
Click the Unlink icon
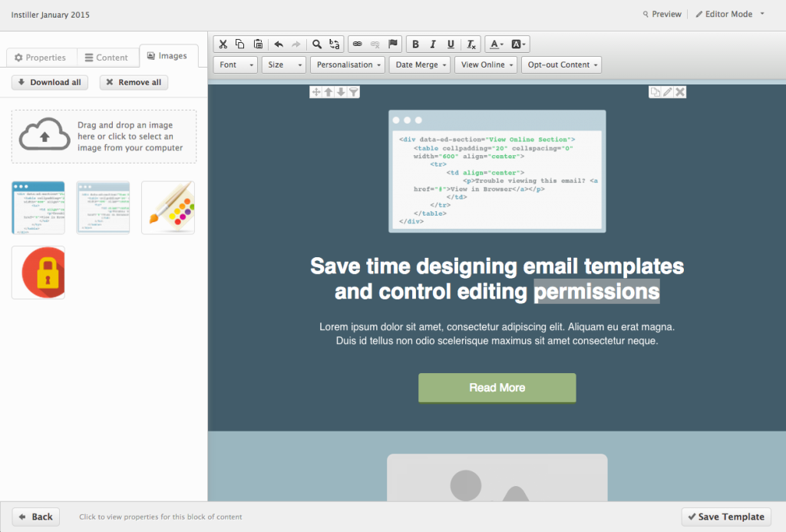tap(375, 44)
